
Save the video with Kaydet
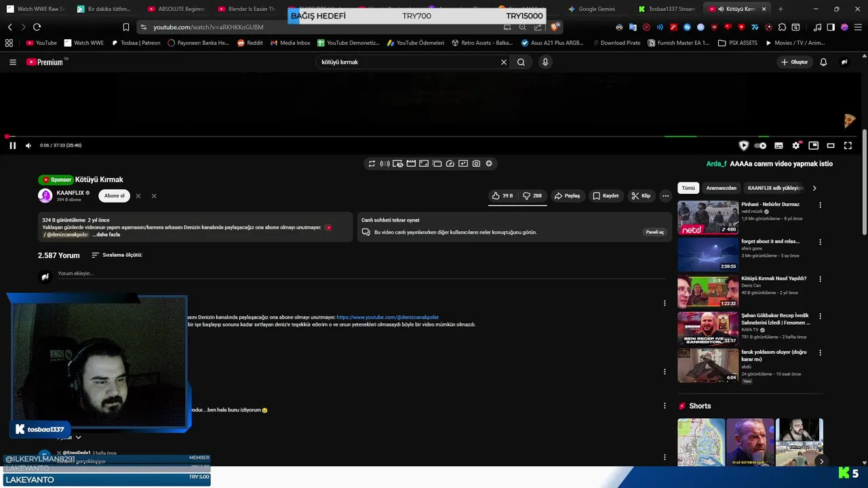tap(606, 196)
